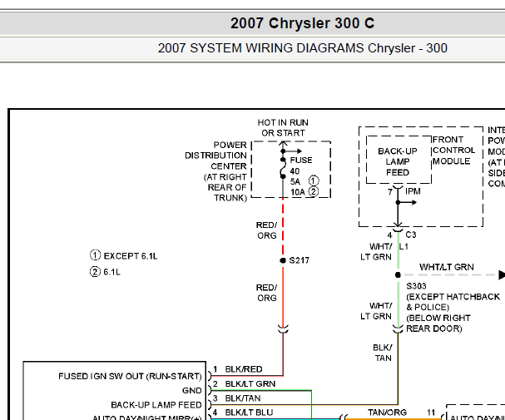Click the pin 4 'BLK/LT BLU' wire label
Screen dimensions: 505x420
pyautogui.click(x=249, y=413)
